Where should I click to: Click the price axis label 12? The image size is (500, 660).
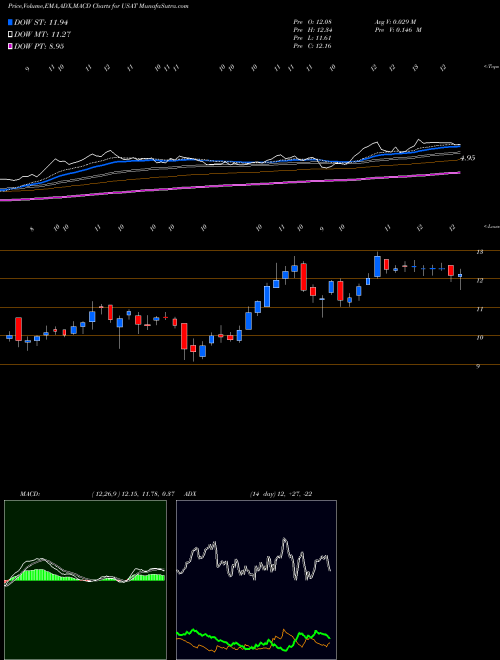[479, 280]
